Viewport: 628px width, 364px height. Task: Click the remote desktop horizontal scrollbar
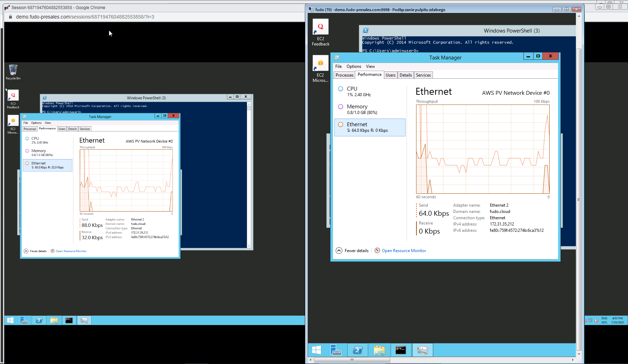[352, 360]
